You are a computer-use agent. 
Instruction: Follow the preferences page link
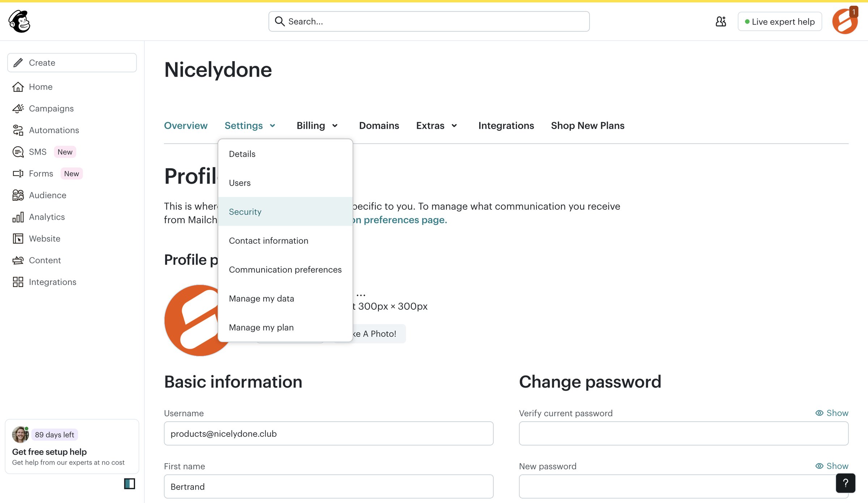[400, 220]
